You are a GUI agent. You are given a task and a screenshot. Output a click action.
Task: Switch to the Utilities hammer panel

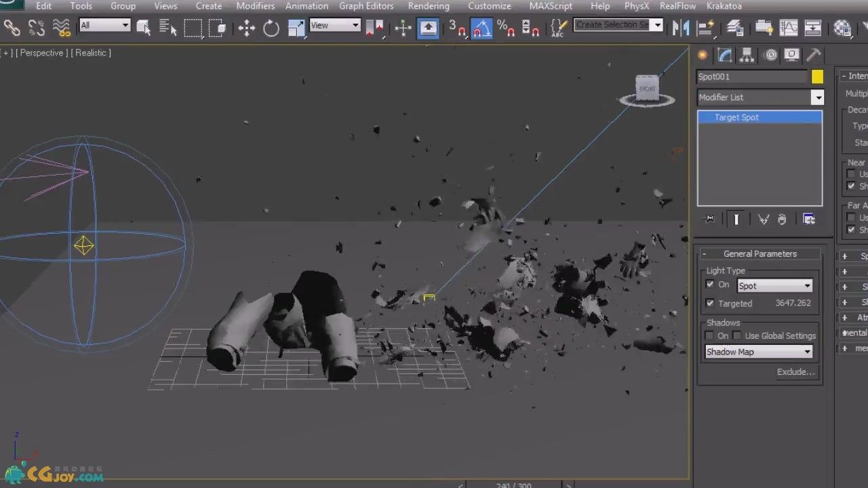814,55
